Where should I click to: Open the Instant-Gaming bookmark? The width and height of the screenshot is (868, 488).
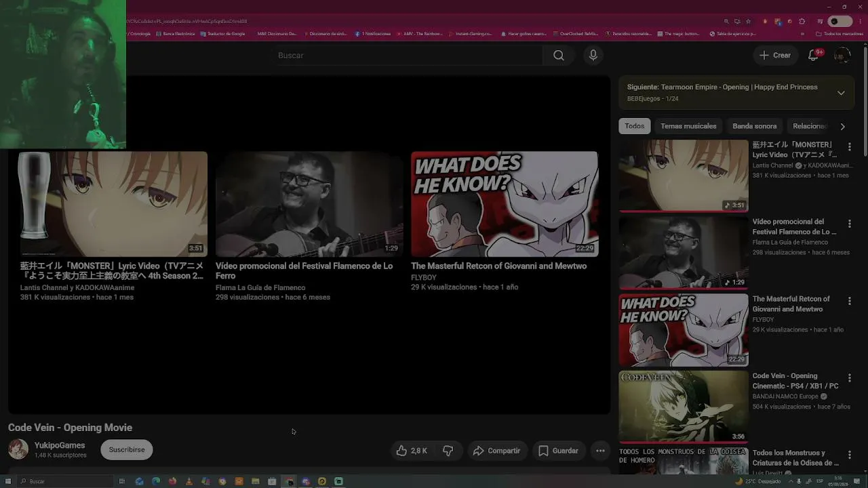(x=471, y=34)
